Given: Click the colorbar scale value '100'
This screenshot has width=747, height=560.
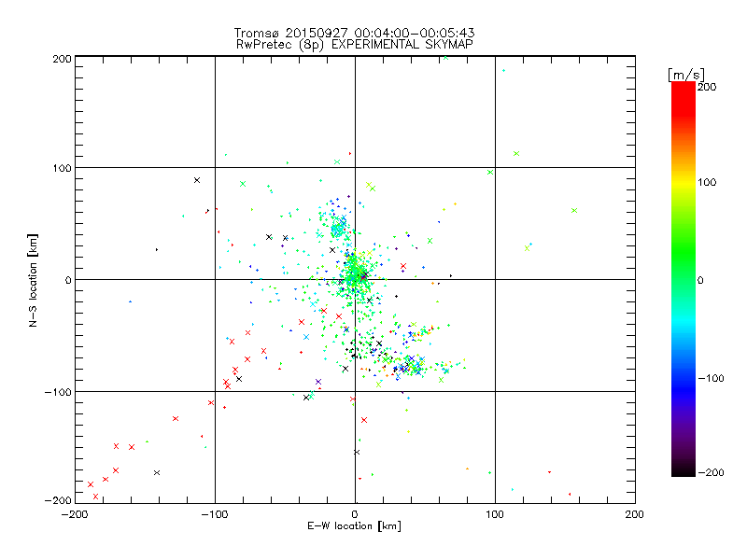Looking at the screenshot, I should 707,182.
